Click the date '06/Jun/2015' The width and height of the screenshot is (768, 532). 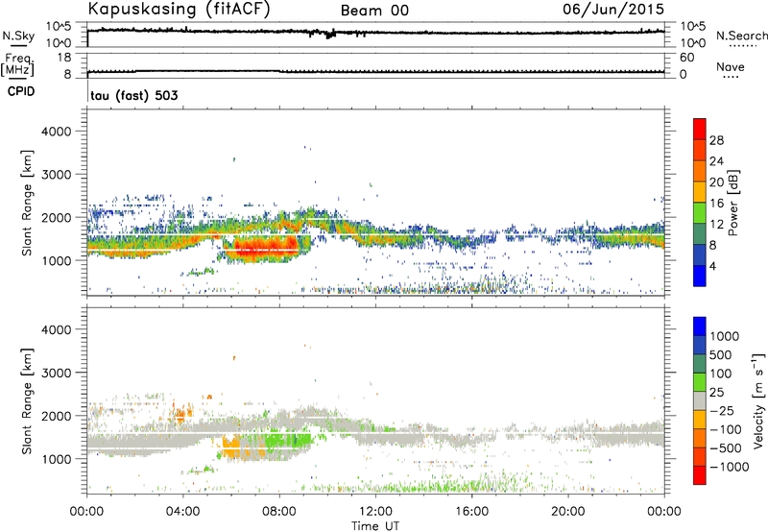click(x=613, y=10)
